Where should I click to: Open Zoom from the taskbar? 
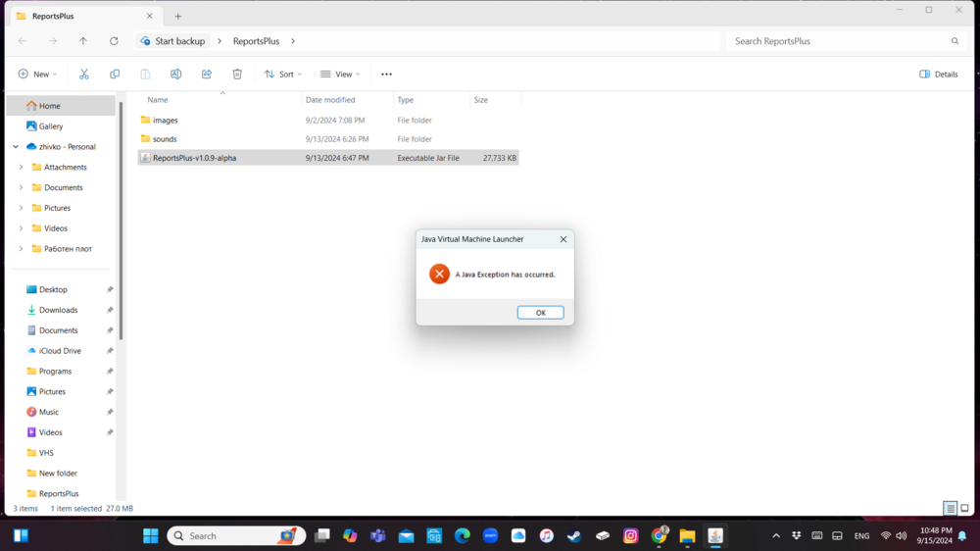490,536
